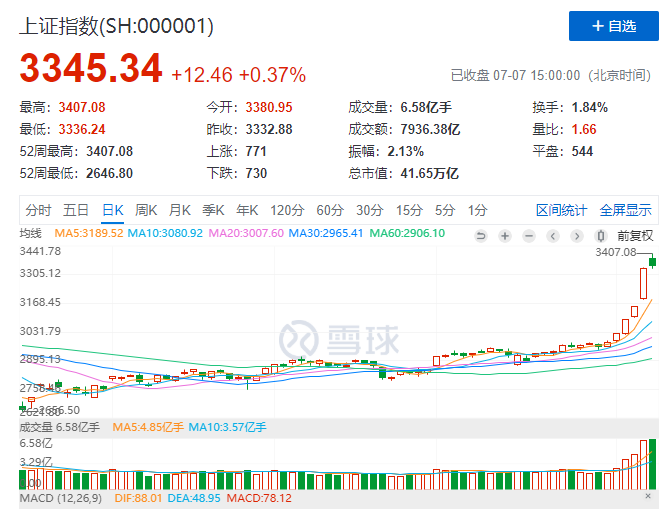This screenshot has height=509, width=668.
Task: Open the 30分 interval chart
Action: [370, 210]
